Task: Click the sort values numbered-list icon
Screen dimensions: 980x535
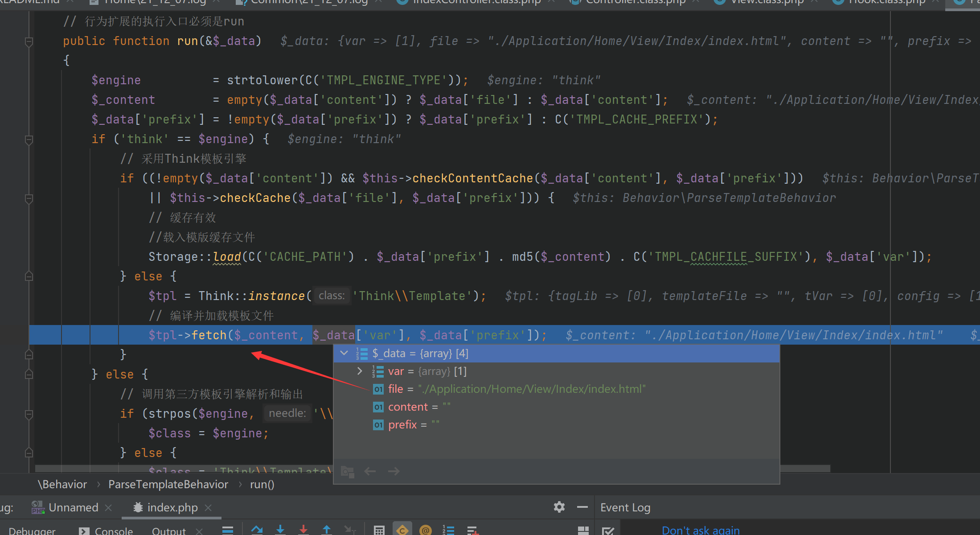Action: click(x=448, y=530)
